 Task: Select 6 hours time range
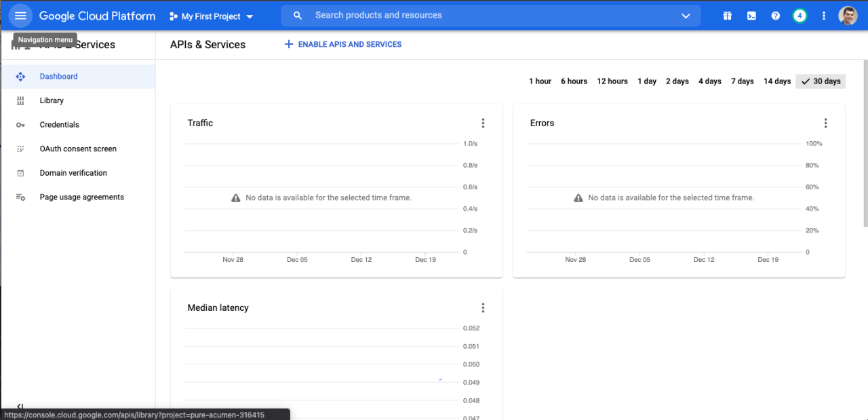point(574,81)
